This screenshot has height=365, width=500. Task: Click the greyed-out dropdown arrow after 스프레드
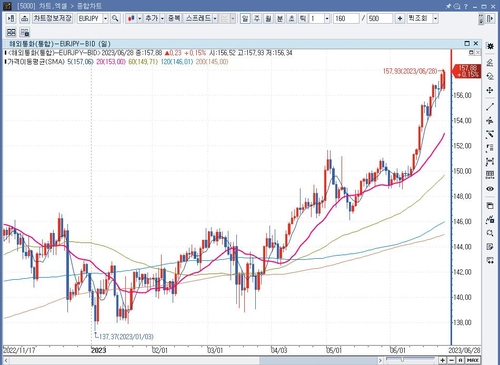(233, 18)
